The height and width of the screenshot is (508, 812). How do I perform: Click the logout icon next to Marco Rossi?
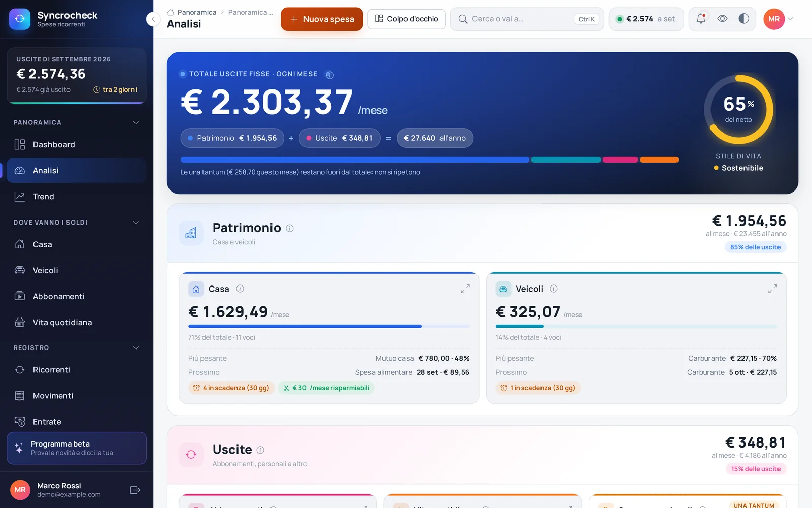[135, 490]
